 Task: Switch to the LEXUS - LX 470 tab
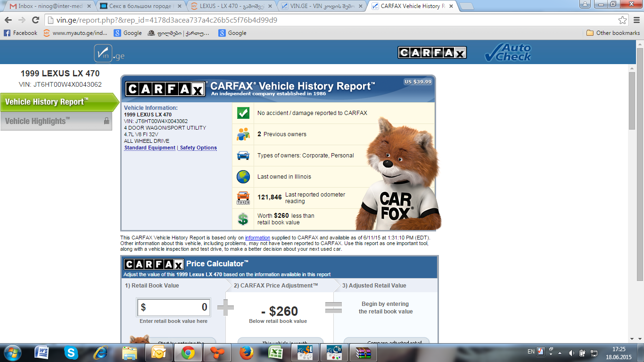pyautogui.click(x=232, y=6)
